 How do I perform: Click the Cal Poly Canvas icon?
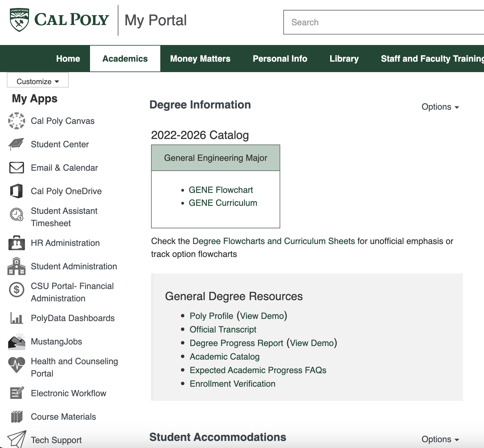[x=16, y=121]
